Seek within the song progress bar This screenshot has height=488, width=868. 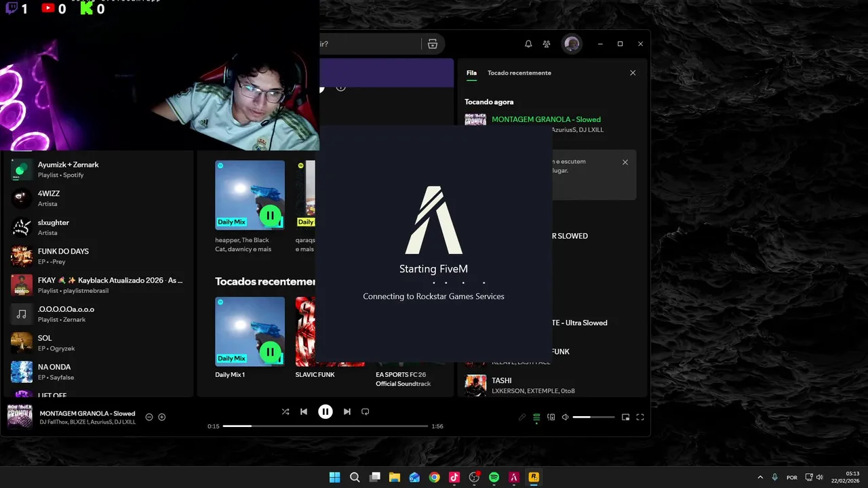pyautogui.click(x=325, y=426)
